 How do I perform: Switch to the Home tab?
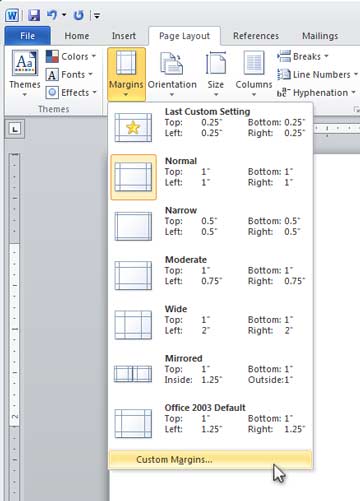coord(77,36)
